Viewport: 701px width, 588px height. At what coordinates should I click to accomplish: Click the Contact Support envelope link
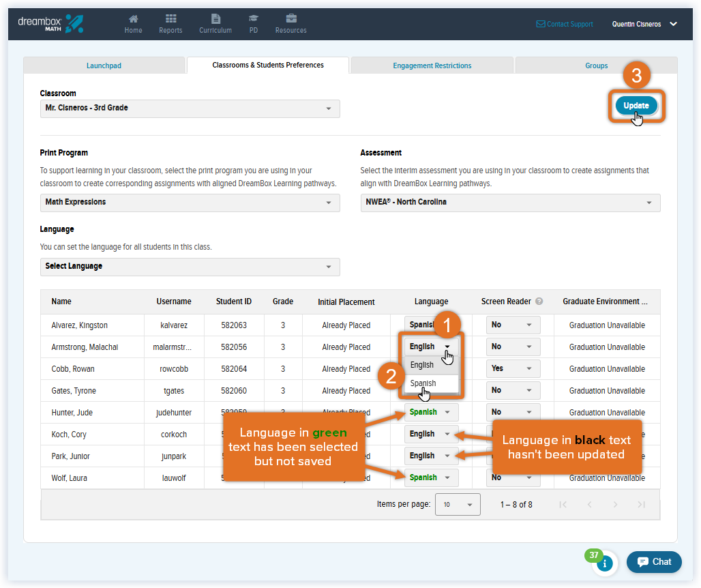(x=565, y=24)
